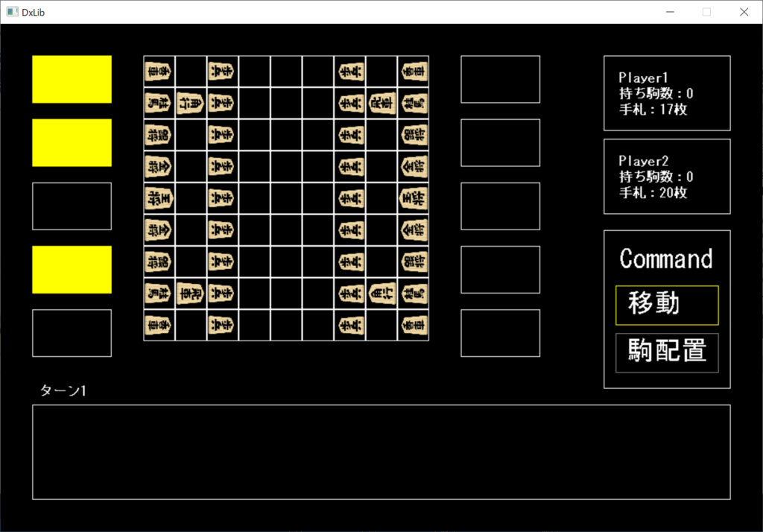Select the topmost yellow card slot

(x=72, y=79)
